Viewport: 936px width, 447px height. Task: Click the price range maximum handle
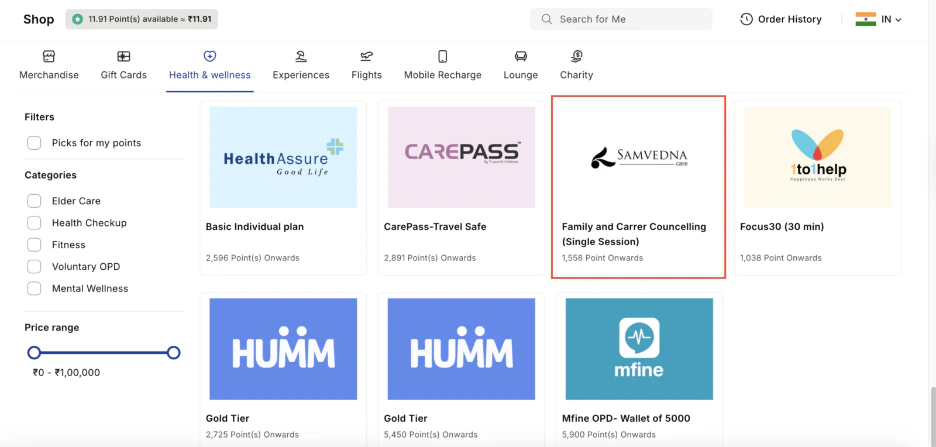click(x=173, y=353)
